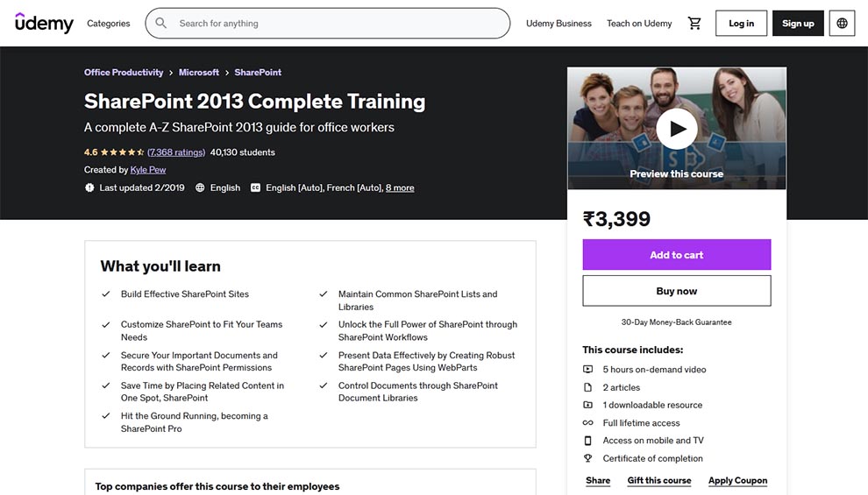This screenshot has width=868, height=495.
Task: Click the course language globe icon
Action: point(200,188)
